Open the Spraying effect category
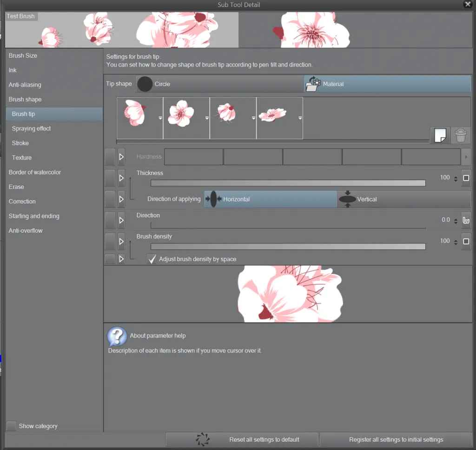 (x=30, y=128)
